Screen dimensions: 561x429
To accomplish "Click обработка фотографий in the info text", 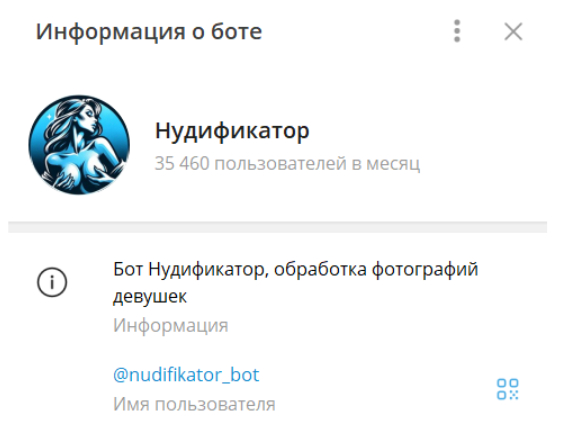I will [376, 269].
